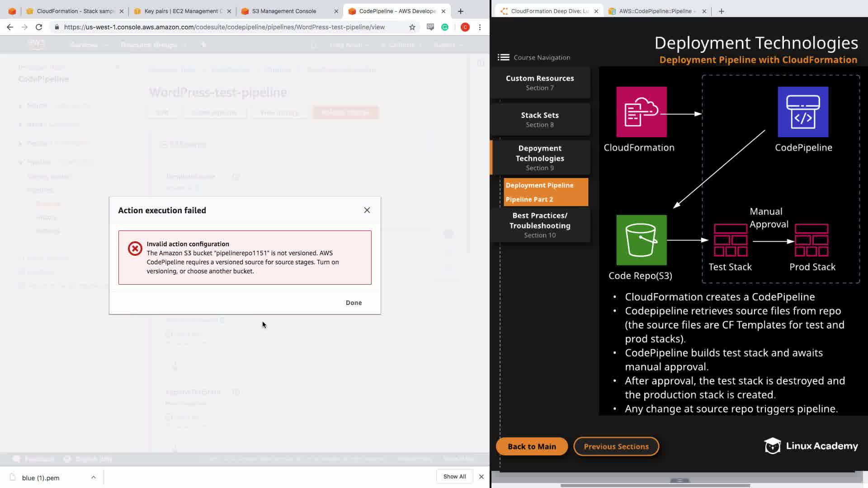This screenshot has height=488, width=868.
Task: Reload the CodePipeline page
Action: [39, 27]
